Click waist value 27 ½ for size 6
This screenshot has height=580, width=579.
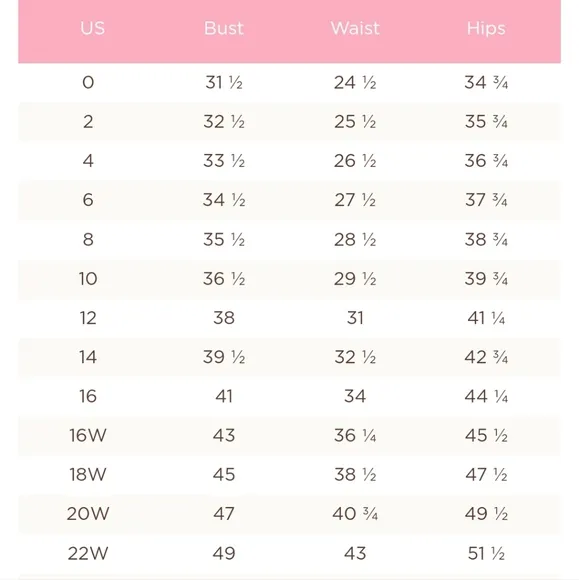[355, 200]
